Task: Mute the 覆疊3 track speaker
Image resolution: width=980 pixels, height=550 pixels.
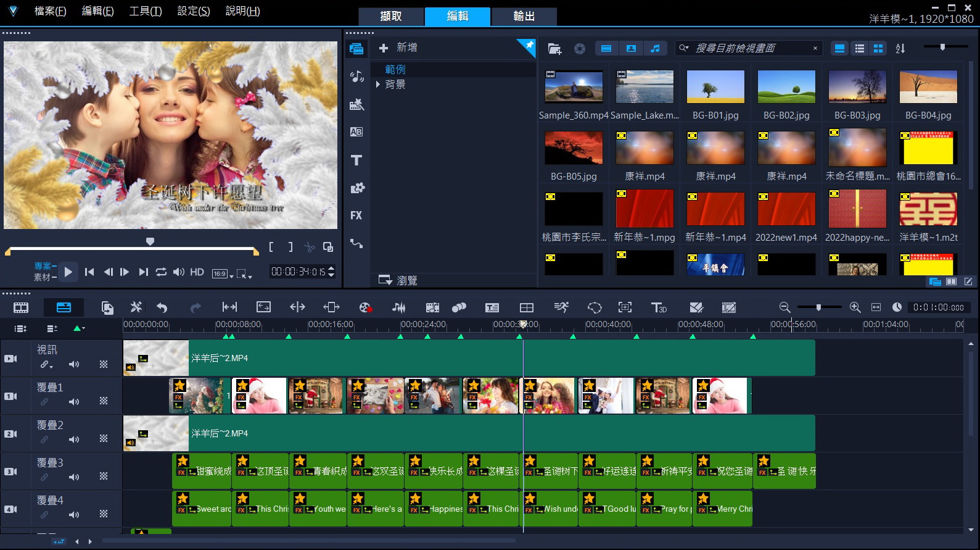Action: (74, 477)
